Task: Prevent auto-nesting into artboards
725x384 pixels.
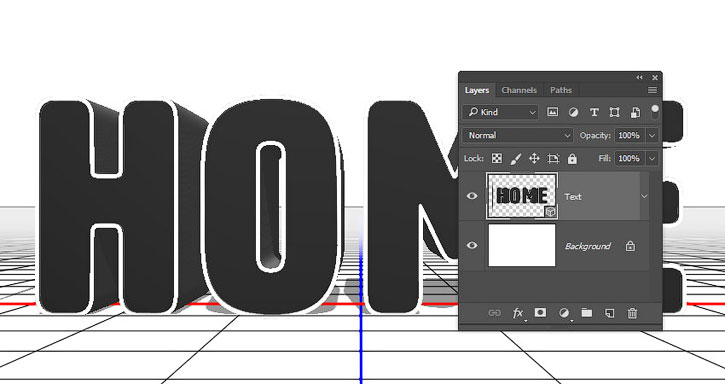Action: (553, 159)
